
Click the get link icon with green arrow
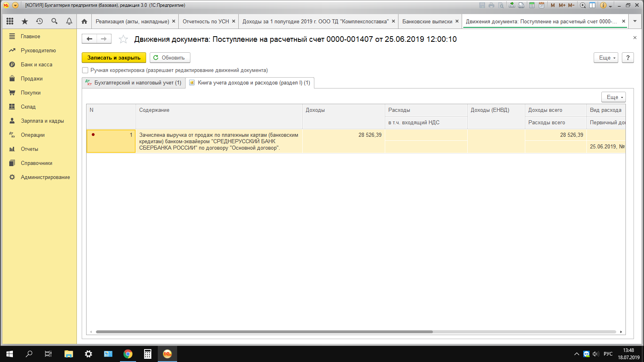tap(512, 5)
